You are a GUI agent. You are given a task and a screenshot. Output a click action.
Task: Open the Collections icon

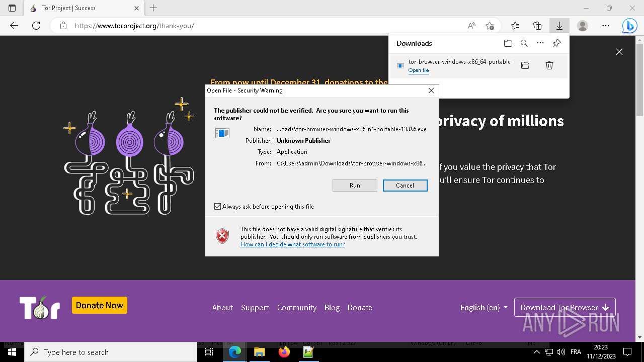537,26
